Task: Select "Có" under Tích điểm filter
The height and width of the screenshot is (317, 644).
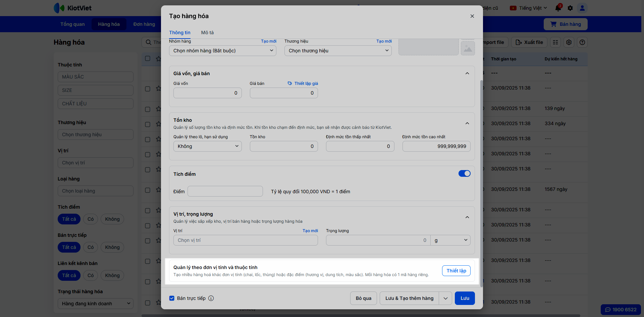Action: click(x=91, y=219)
